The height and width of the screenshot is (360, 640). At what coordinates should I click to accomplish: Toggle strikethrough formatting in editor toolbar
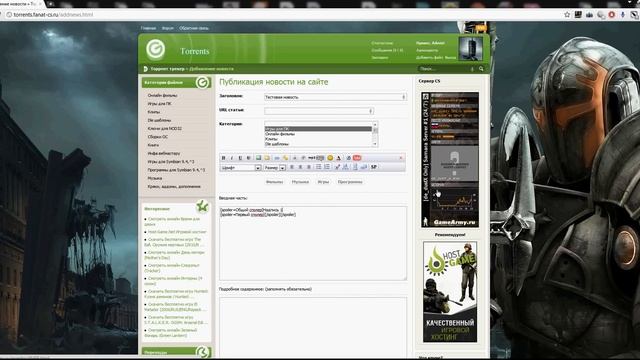coord(248,158)
